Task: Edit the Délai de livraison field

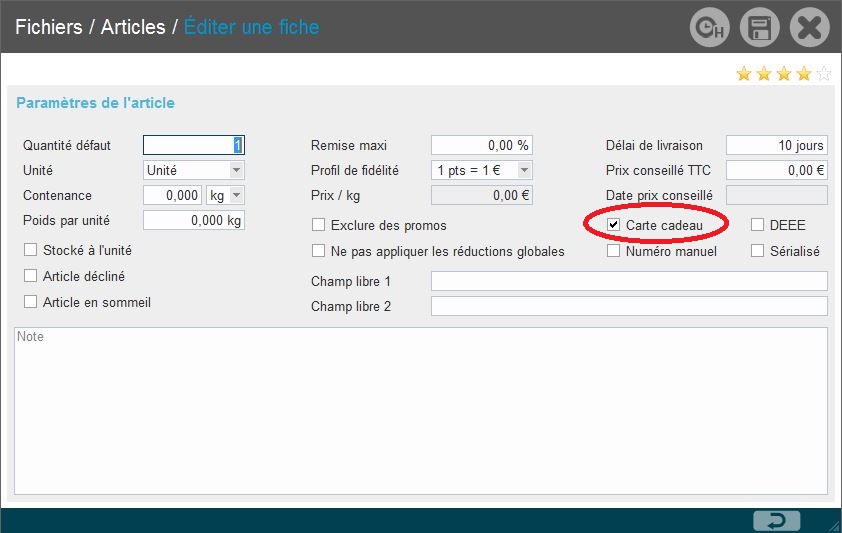Action: click(776, 145)
